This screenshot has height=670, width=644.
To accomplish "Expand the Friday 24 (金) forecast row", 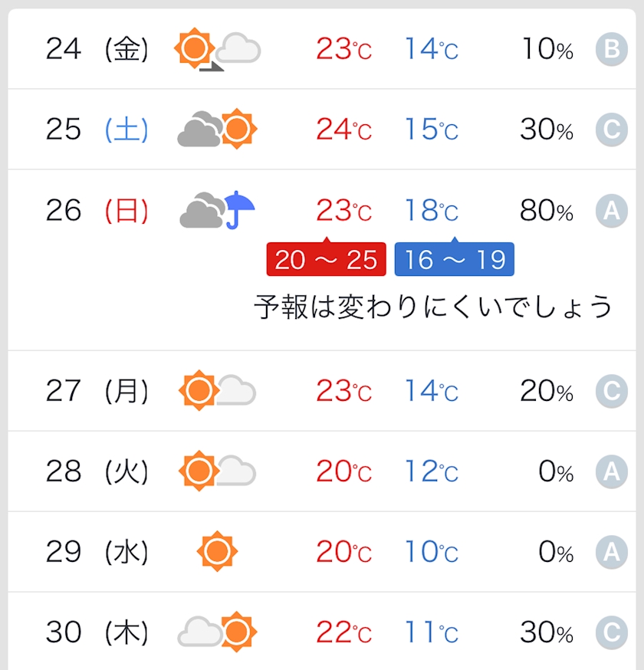I will point(77,51).
